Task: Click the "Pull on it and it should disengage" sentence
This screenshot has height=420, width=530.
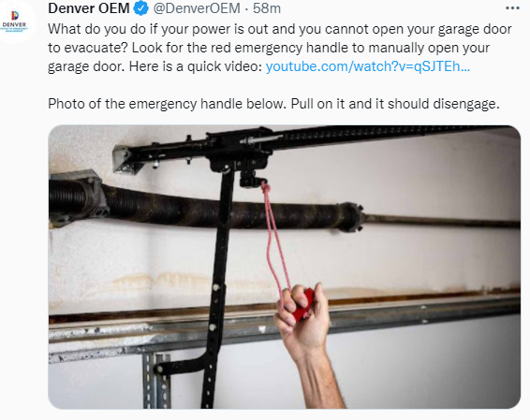Action: [x=395, y=104]
